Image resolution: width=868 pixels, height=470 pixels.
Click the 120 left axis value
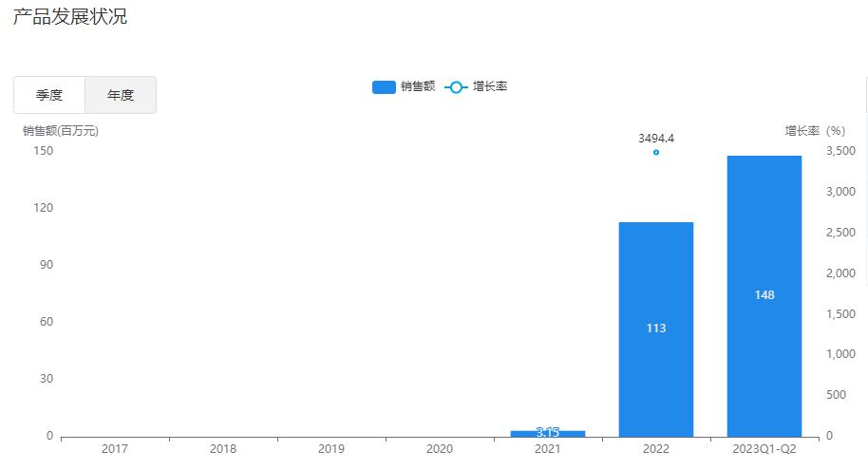click(x=43, y=208)
